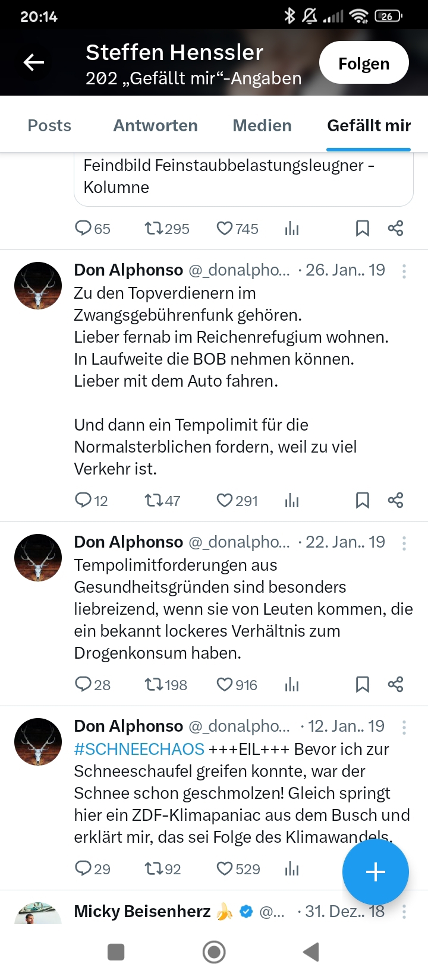This screenshot has height=980, width=428.
Task: Switch to the Medien tab
Action: pos(262,125)
